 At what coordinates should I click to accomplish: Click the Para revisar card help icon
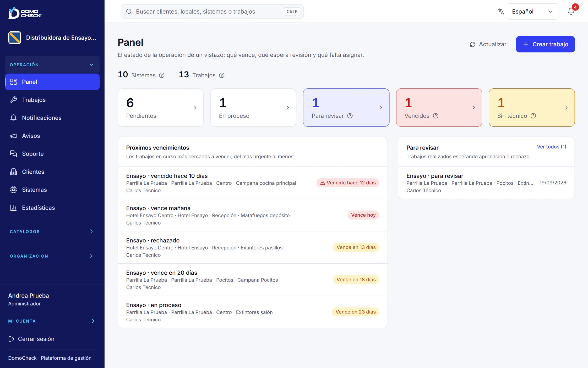(x=350, y=116)
